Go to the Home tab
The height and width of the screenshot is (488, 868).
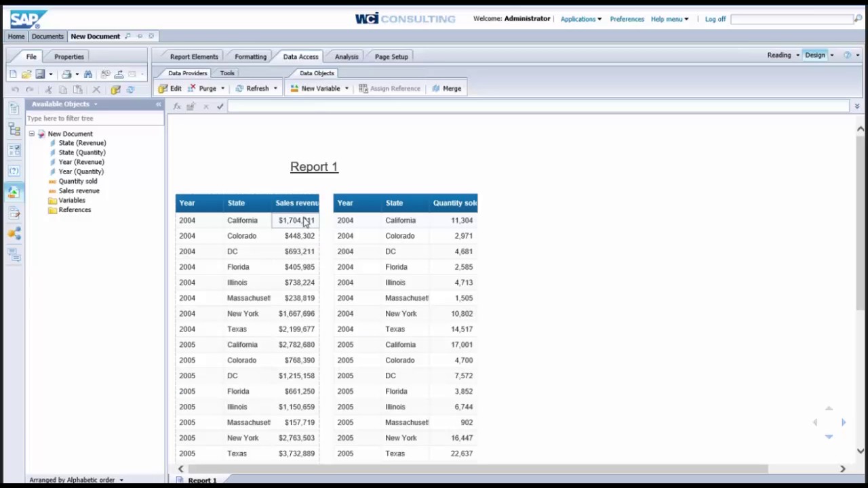16,37
